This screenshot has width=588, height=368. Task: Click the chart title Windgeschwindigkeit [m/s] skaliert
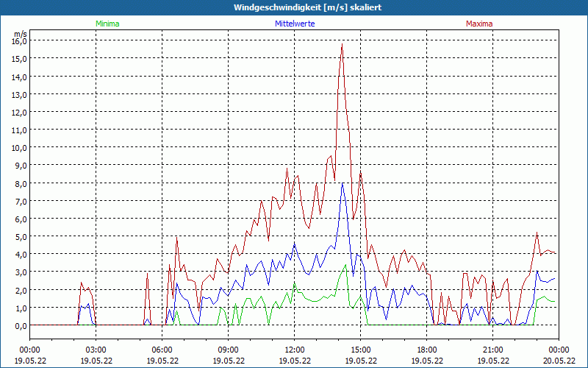(x=307, y=7)
